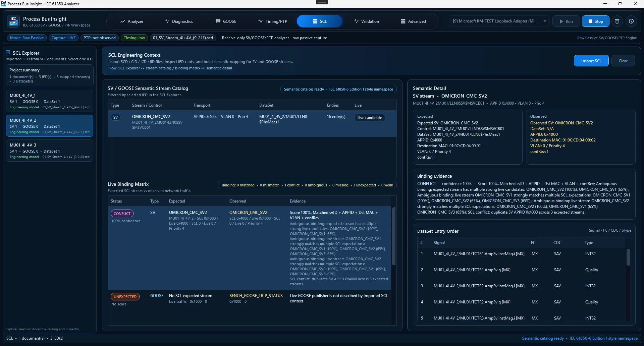Select IED MU01_4I_4V_2 card
The height and width of the screenshot is (346, 644).
(50, 126)
